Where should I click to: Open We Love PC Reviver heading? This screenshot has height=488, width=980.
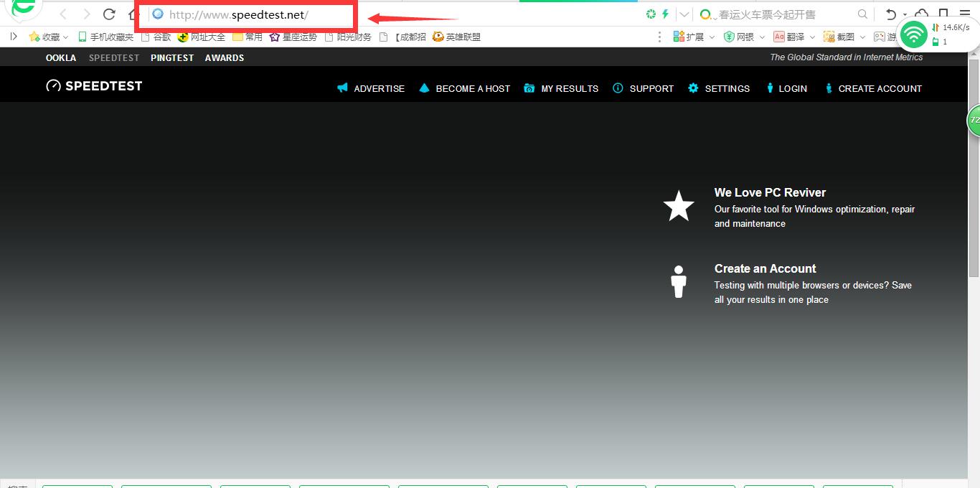click(770, 192)
